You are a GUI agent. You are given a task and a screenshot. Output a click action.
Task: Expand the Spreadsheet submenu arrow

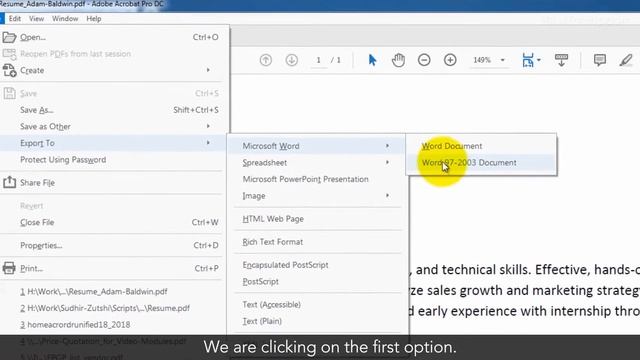387,162
